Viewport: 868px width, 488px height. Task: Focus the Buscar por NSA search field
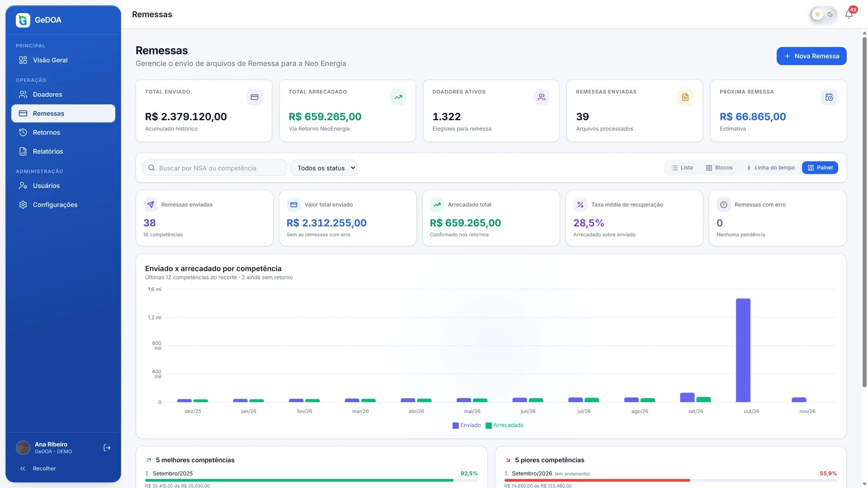point(215,168)
